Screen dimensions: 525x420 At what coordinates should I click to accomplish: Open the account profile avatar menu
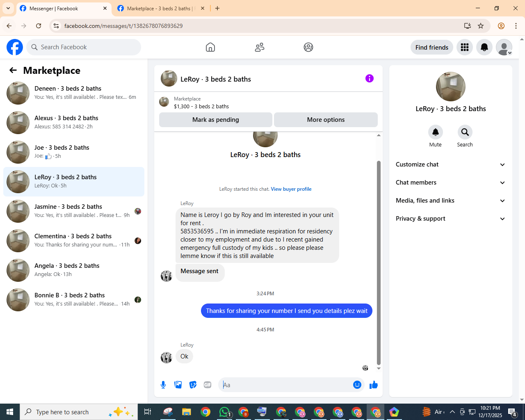click(504, 47)
